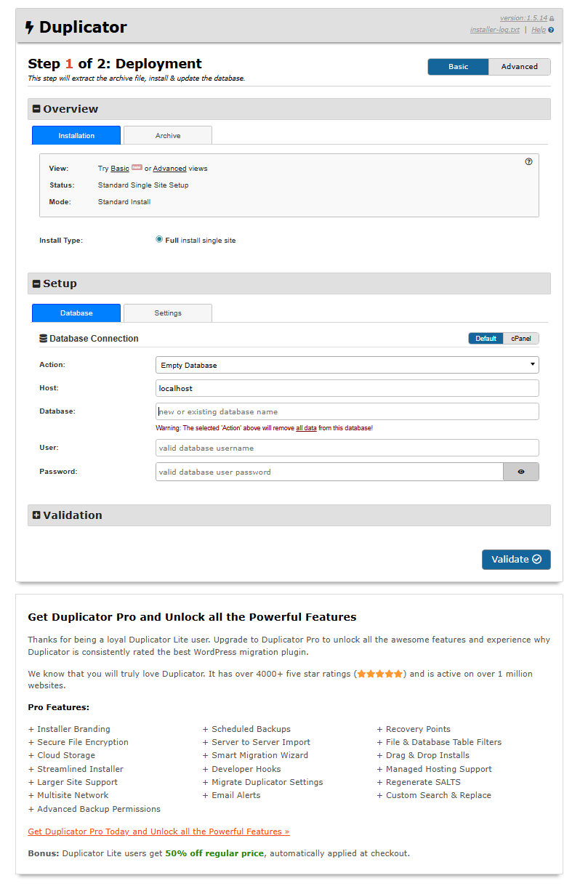Follow the Get Duplicator Pro Today link
Screen dimensions: 588x894
tap(158, 831)
